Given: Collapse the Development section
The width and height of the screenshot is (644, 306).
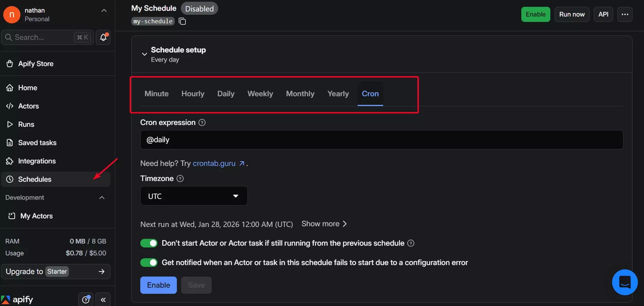Looking at the screenshot, I should pos(102,198).
